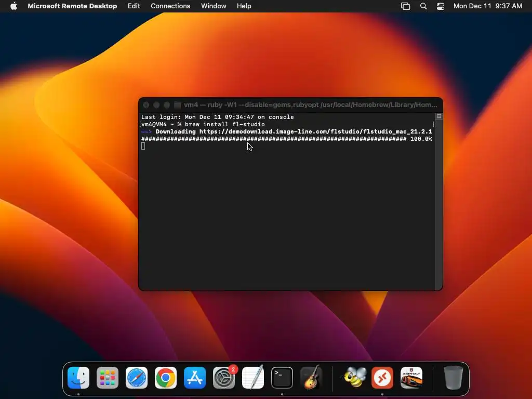Open Google Chrome from the dock
The width and height of the screenshot is (532, 399).
166,378
